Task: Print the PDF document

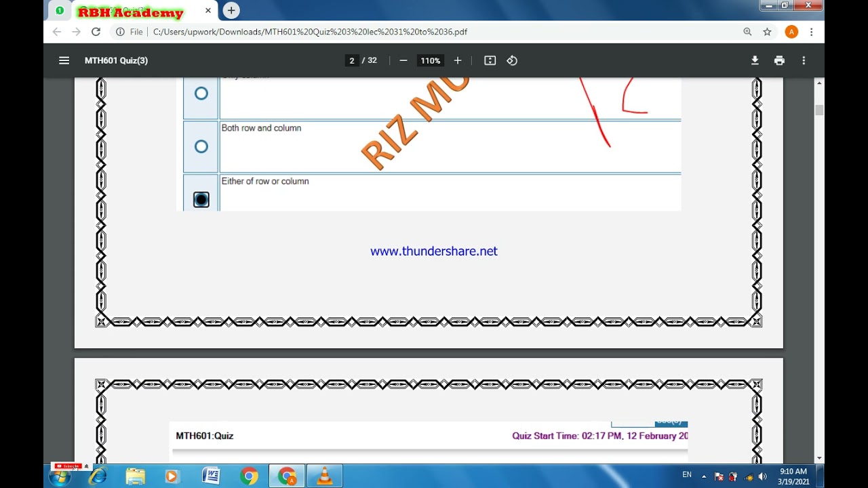Action: point(779,60)
